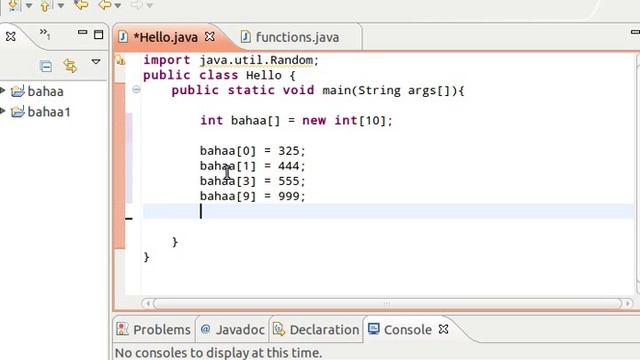Screen dimensions: 640x360
Task: Click the Declaration tab icon
Action: pyautogui.click(x=279, y=329)
